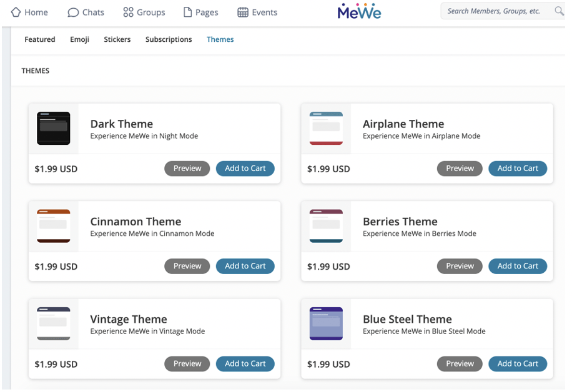Click the Groups circles icon
The height and width of the screenshot is (392, 572).
(x=128, y=12)
